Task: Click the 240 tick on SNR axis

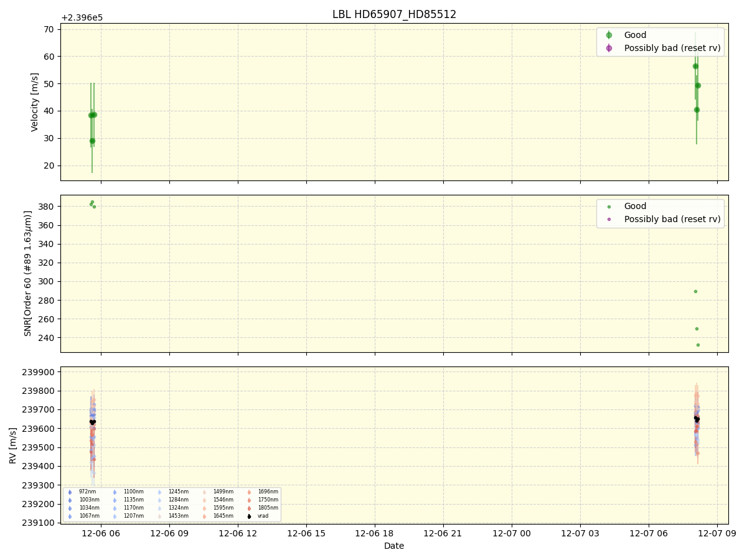Action: pos(46,338)
